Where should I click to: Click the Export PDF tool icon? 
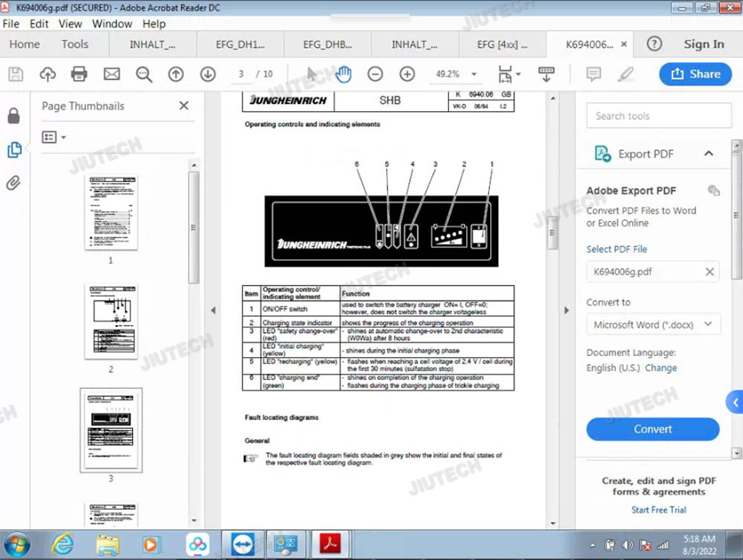602,154
